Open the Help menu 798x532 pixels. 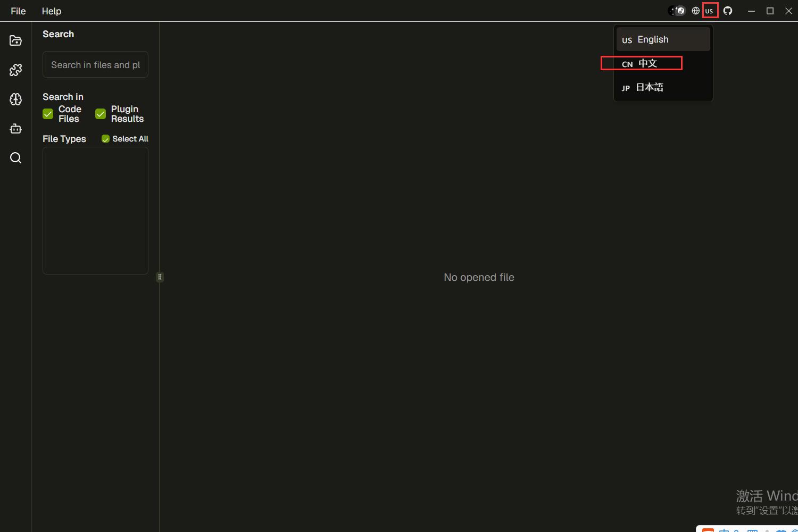pos(52,11)
